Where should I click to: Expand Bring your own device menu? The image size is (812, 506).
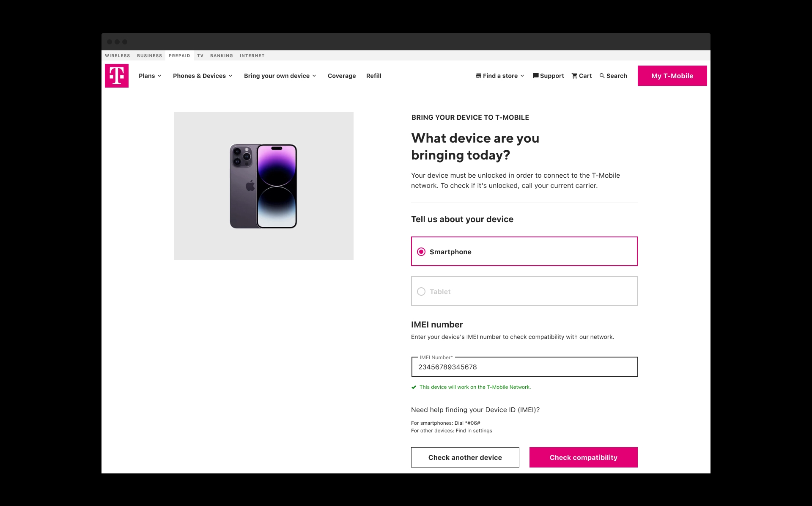tap(280, 76)
